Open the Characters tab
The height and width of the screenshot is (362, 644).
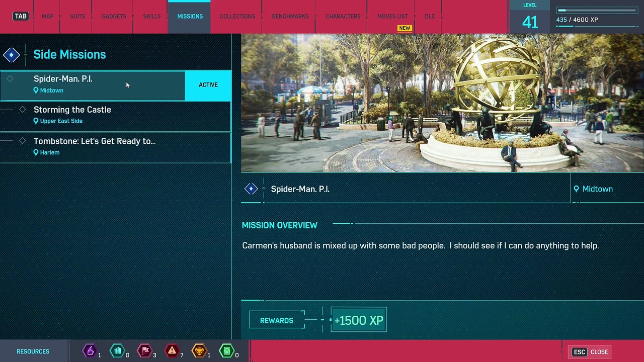(343, 17)
